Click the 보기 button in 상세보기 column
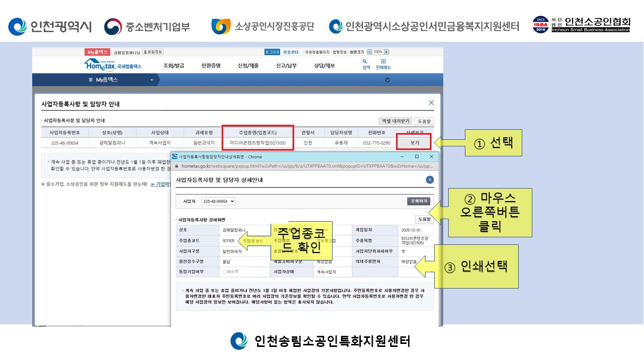The width and height of the screenshot is (644, 362). tap(415, 143)
